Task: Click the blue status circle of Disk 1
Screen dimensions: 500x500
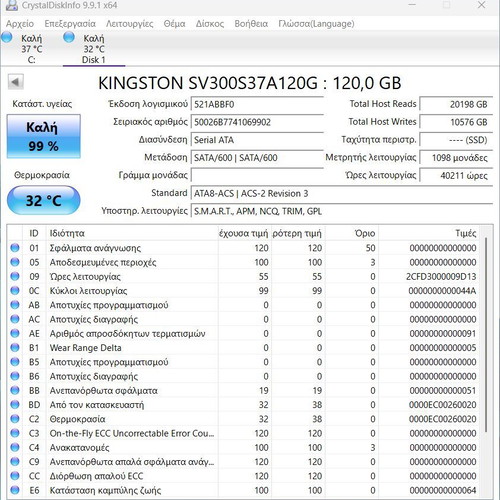Action: click(x=69, y=37)
